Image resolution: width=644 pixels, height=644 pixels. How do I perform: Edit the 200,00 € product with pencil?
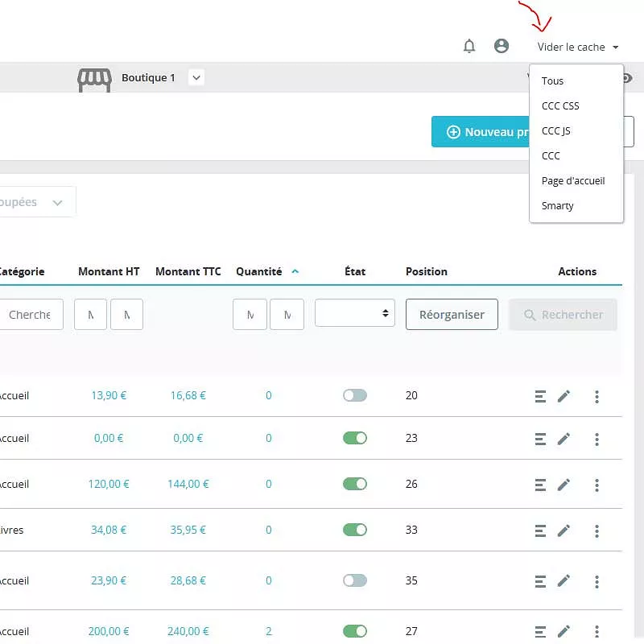point(563,631)
